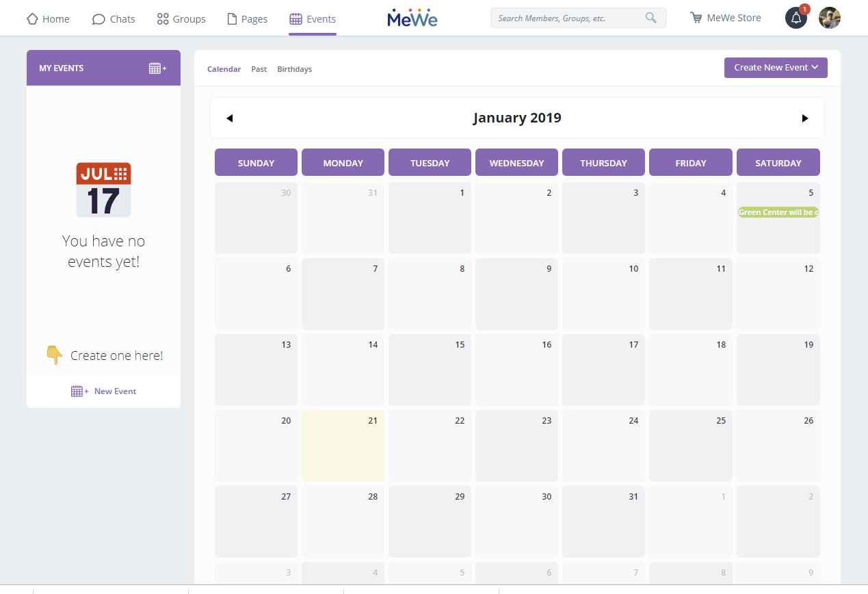Click the magnifying glass search icon

tap(651, 18)
